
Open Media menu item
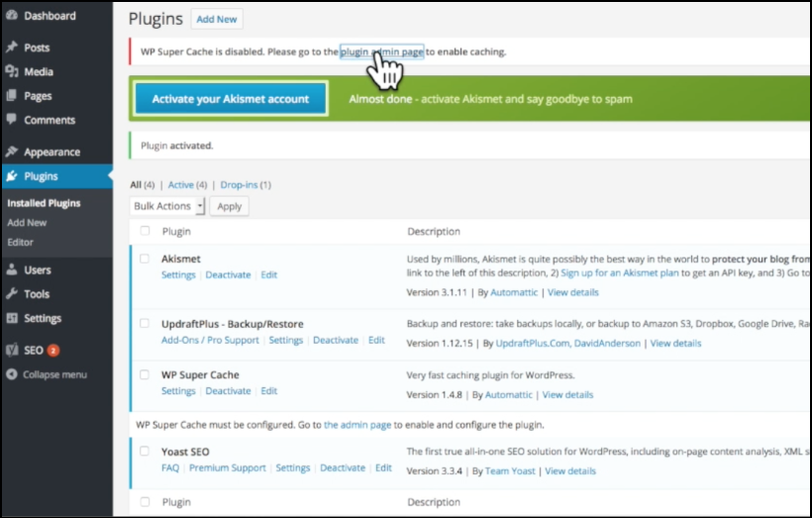(x=39, y=71)
